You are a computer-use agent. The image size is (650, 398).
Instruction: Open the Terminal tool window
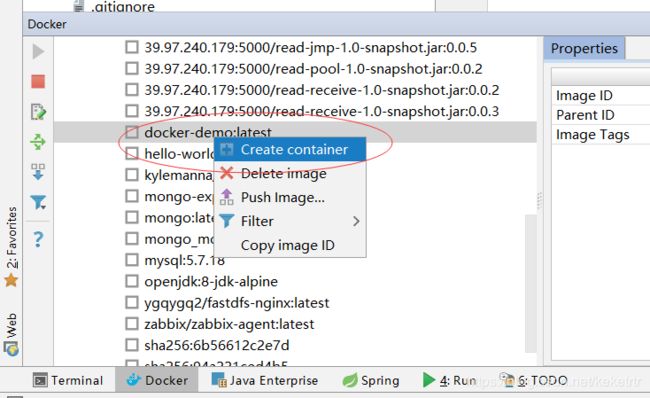click(x=68, y=380)
